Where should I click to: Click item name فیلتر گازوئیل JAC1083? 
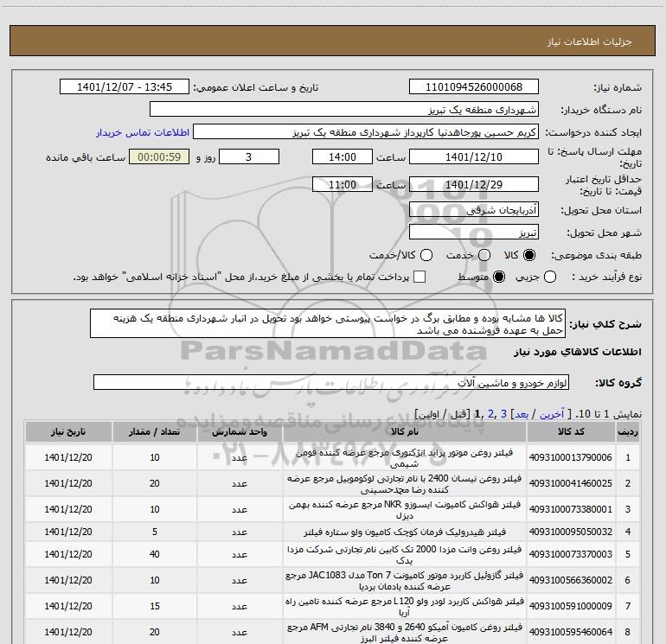[405, 580]
